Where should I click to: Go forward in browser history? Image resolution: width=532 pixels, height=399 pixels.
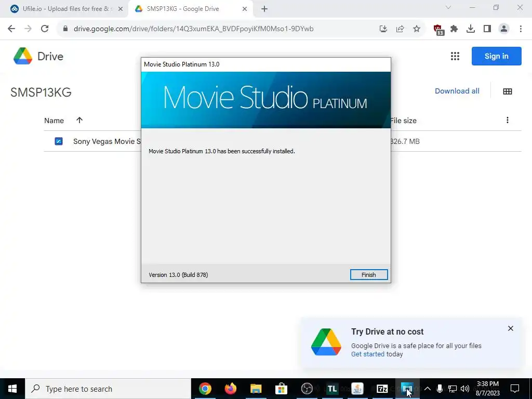[x=28, y=29]
